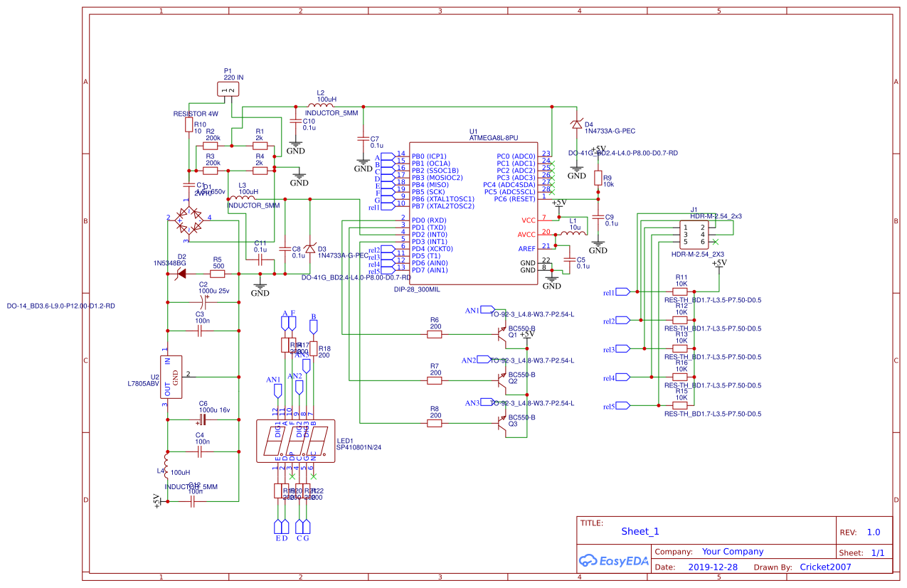Image resolution: width=907 pixels, height=588 pixels.
Task: Click the date 2019-12-28 in title block
Action: pyautogui.click(x=713, y=567)
